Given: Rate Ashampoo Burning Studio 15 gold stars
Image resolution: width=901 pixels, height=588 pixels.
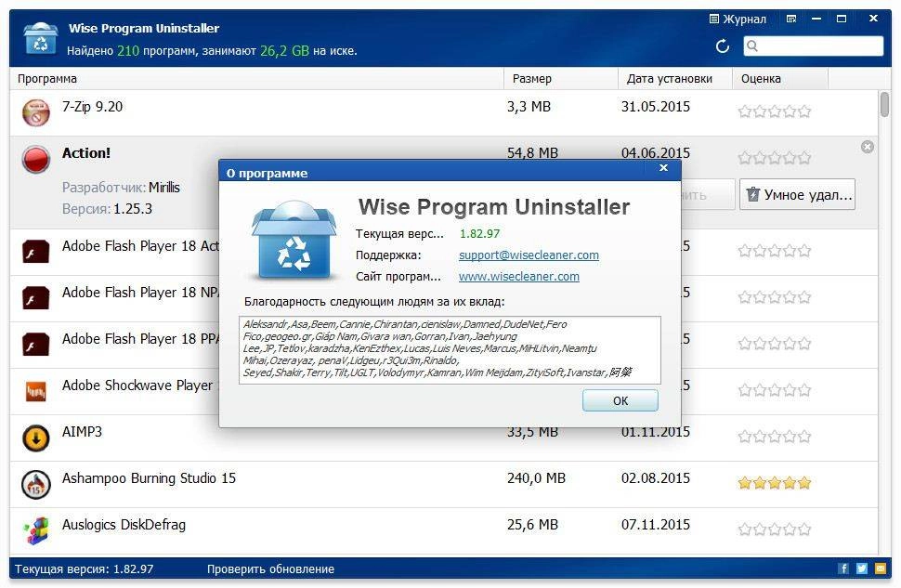Looking at the screenshot, I should pyautogui.click(x=775, y=483).
